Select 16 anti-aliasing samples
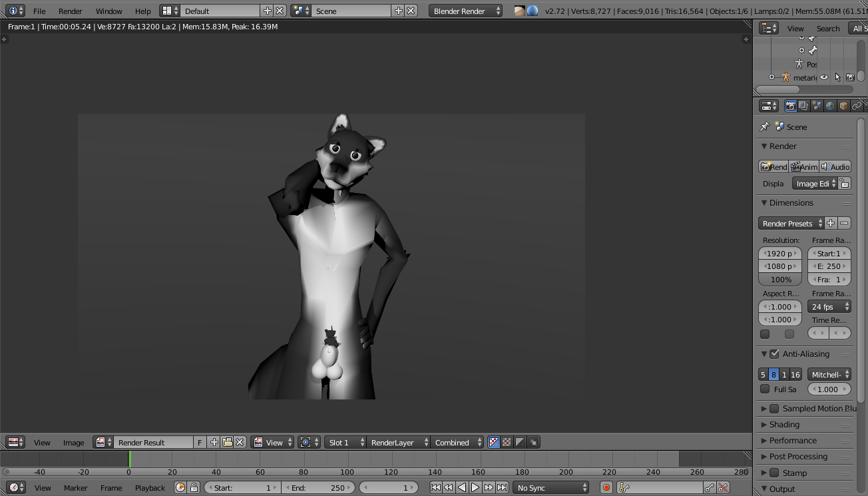 (795, 375)
